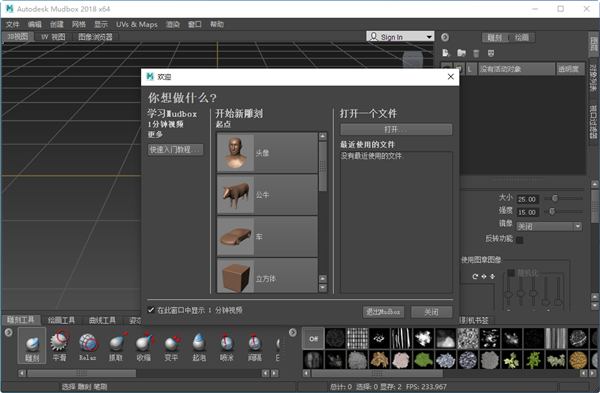Click the round arrow button above layers panel
The image size is (600, 393).
(445, 37)
